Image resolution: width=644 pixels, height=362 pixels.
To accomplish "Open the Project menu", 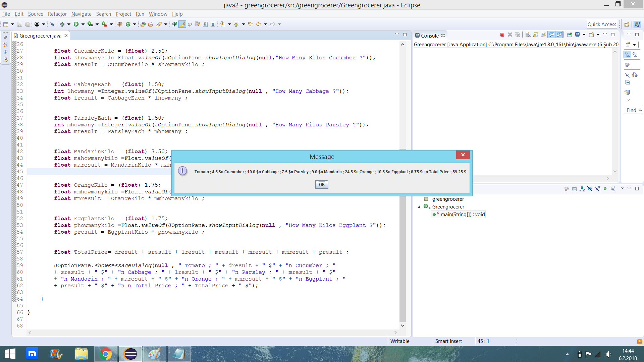I will pos(123,14).
